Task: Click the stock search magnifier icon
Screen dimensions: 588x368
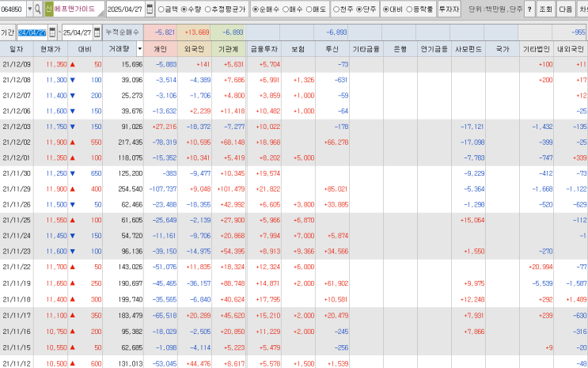Action: [x=37, y=9]
